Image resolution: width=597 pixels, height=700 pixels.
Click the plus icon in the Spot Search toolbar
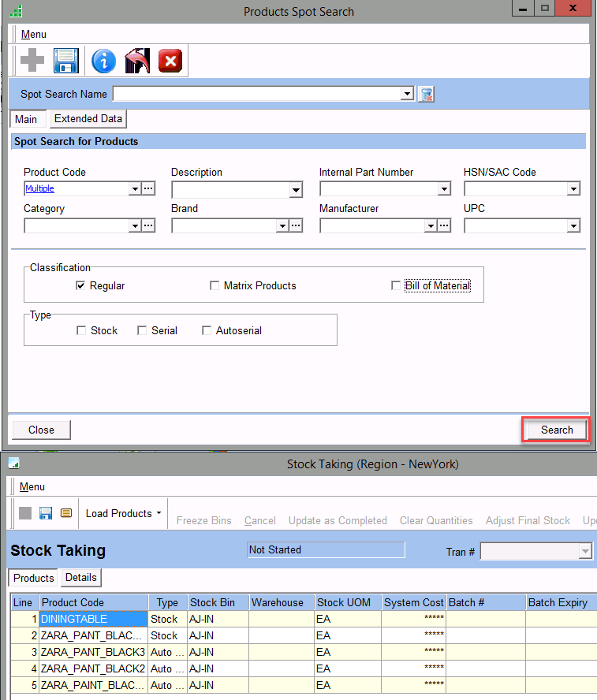coord(32,61)
